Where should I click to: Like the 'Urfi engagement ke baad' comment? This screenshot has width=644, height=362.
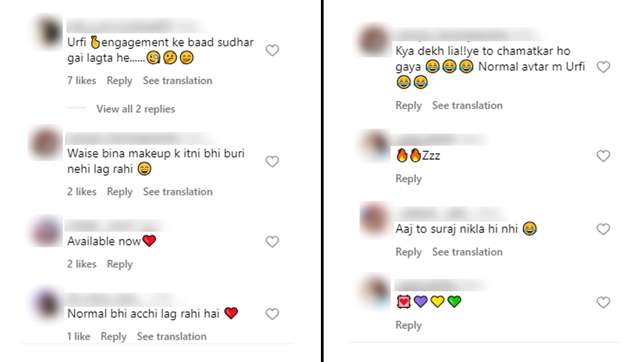273,50
